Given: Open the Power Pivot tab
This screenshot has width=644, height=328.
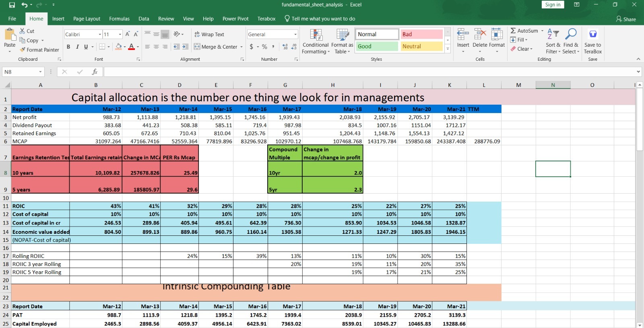Looking at the screenshot, I should coord(235,19).
